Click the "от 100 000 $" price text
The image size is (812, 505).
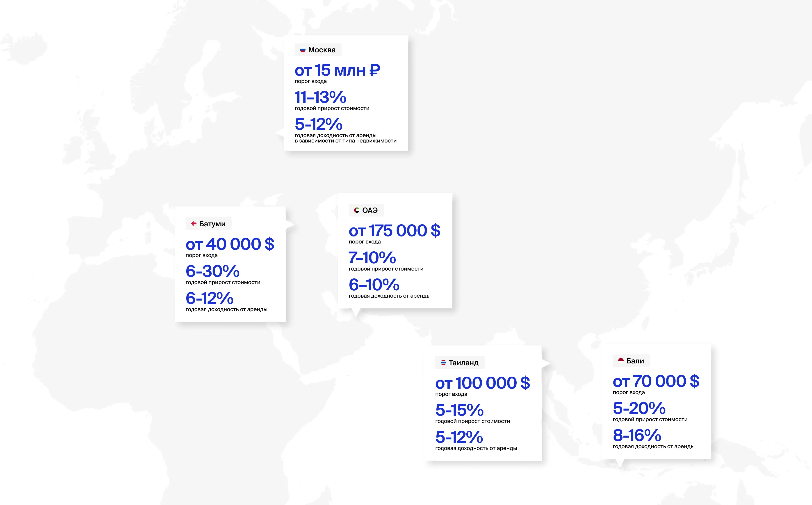point(482,383)
